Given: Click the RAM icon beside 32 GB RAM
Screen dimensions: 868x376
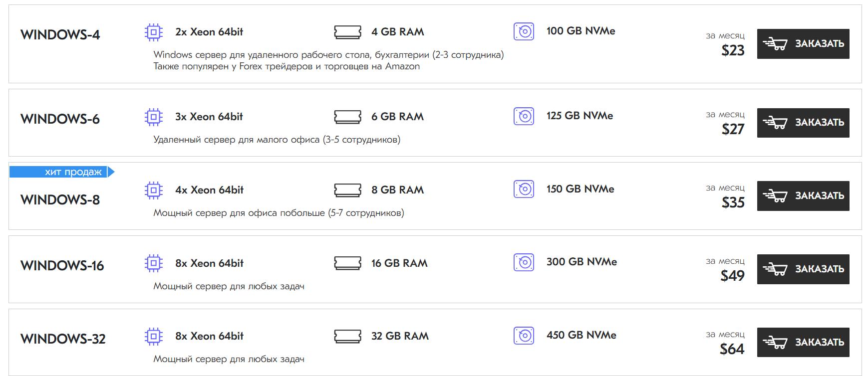Looking at the screenshot, I should point(347,336).
